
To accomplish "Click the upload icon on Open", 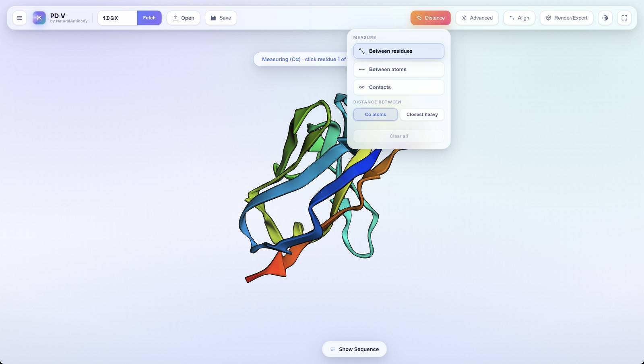I will (175, 18).
